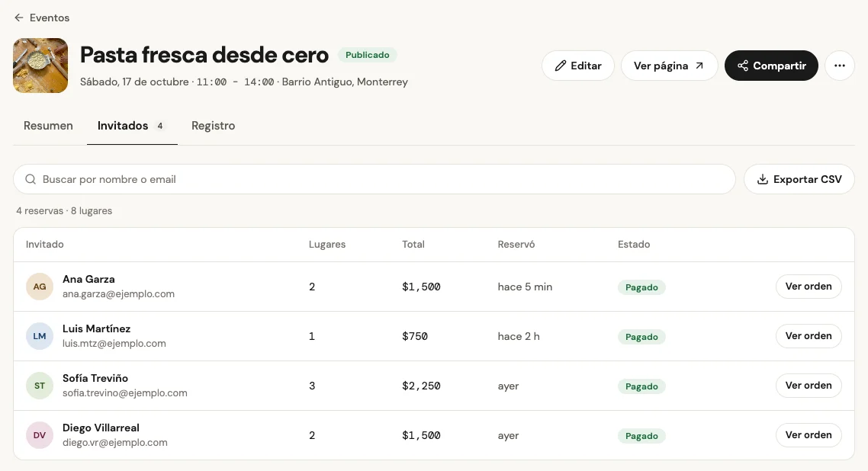Export guests with Exportar CSV
Image resolution: width=868 pixels, height=471 pixels.
pyautogui.click(x=799, y=179)
